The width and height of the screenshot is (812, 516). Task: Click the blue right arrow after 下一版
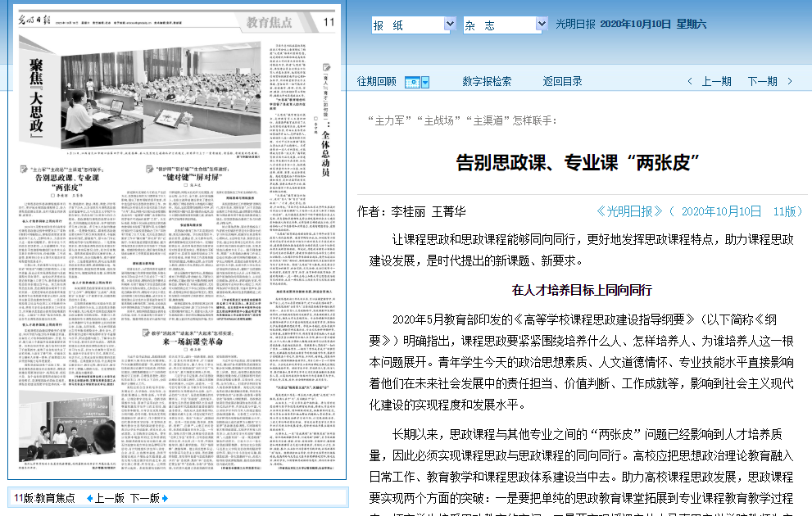(165, 498)
